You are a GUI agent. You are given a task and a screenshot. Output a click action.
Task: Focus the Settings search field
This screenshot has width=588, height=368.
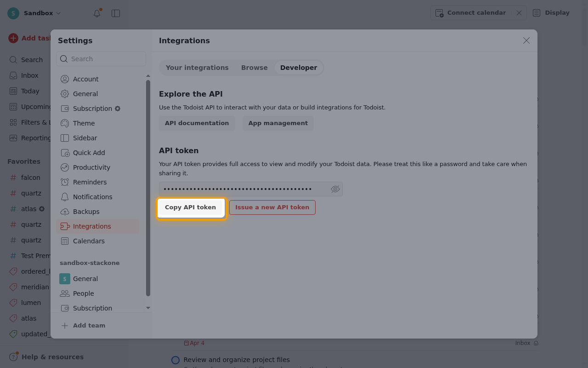point(101,59)
